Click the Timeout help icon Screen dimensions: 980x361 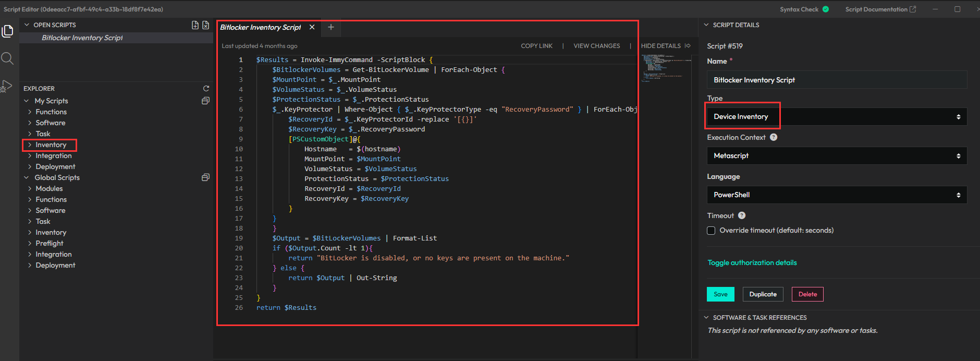pos(742,215)
